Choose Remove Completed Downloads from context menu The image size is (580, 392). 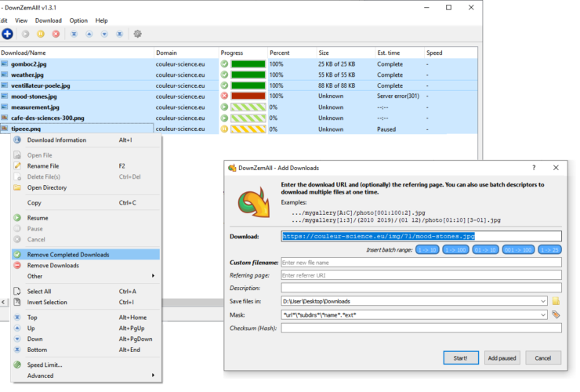tap(68, 255)
